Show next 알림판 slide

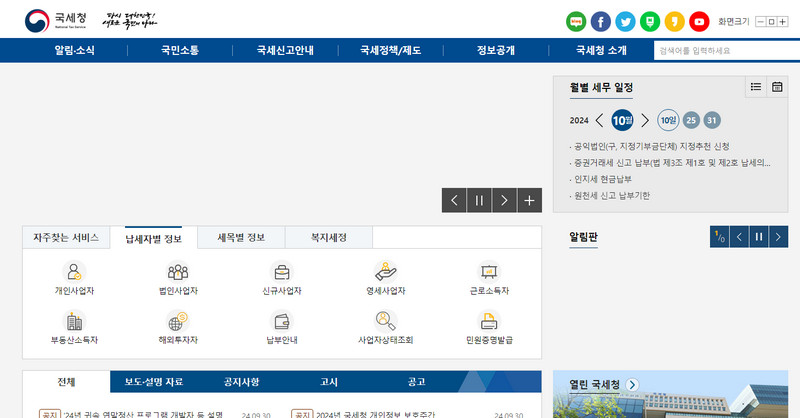pyautogui.click(x=778, y=237)
